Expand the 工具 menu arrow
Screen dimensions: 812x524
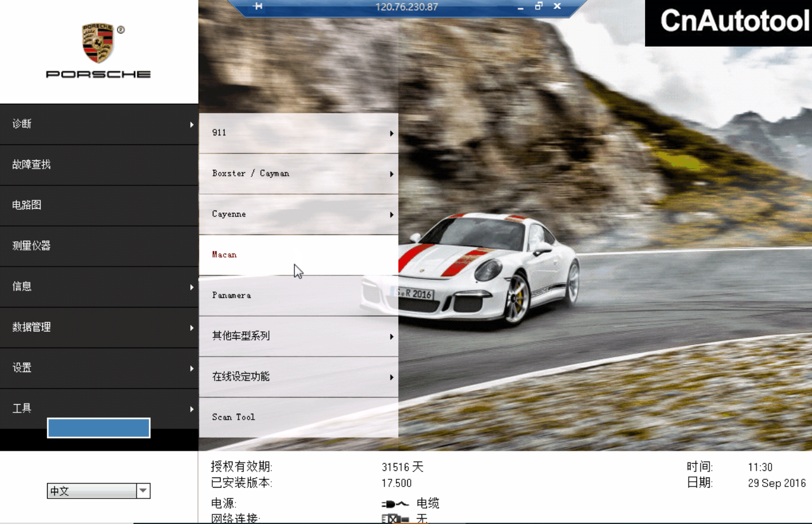tap(192, 409)
